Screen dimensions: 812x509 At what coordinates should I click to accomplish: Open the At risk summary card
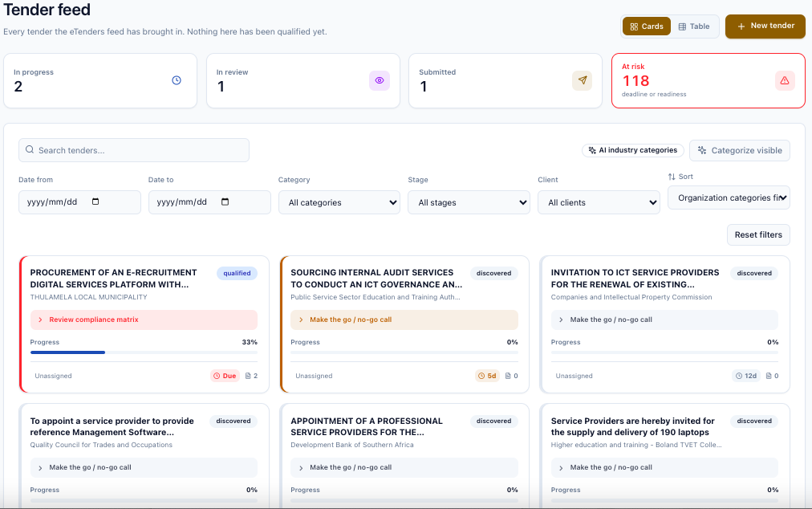pos(708,81)
